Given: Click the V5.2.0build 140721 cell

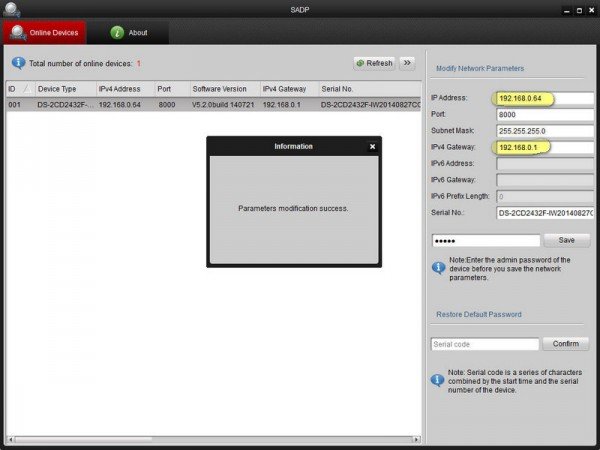Looking at the screenshot, I should pos(223,104).
